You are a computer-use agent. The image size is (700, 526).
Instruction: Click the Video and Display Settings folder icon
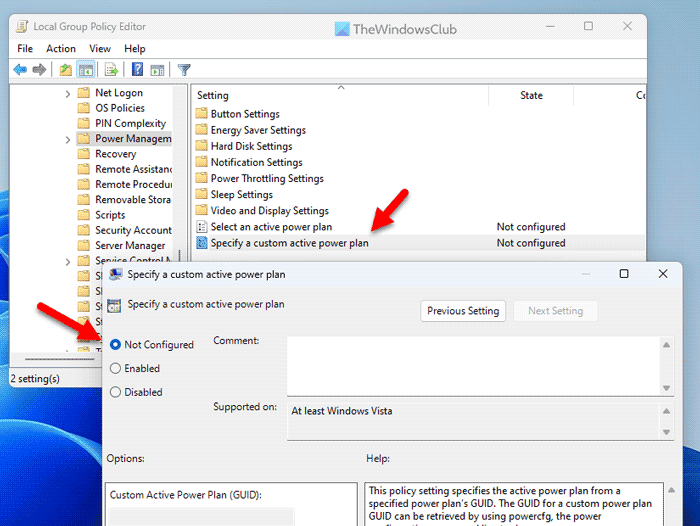(x=202, y=210)
